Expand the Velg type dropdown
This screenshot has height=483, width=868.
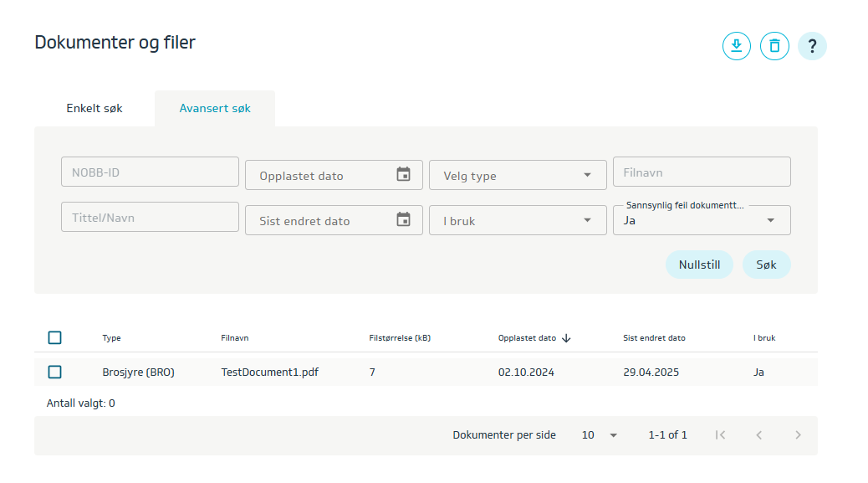pyautogui.click(x=518, y=176)
